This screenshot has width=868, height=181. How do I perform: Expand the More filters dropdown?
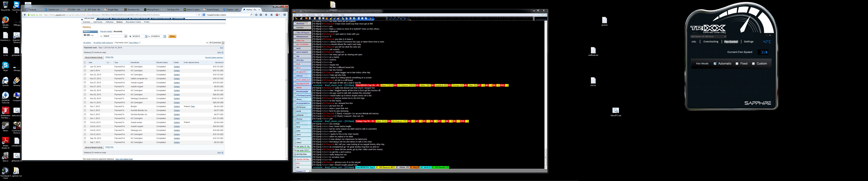click(x=135, y=43)
